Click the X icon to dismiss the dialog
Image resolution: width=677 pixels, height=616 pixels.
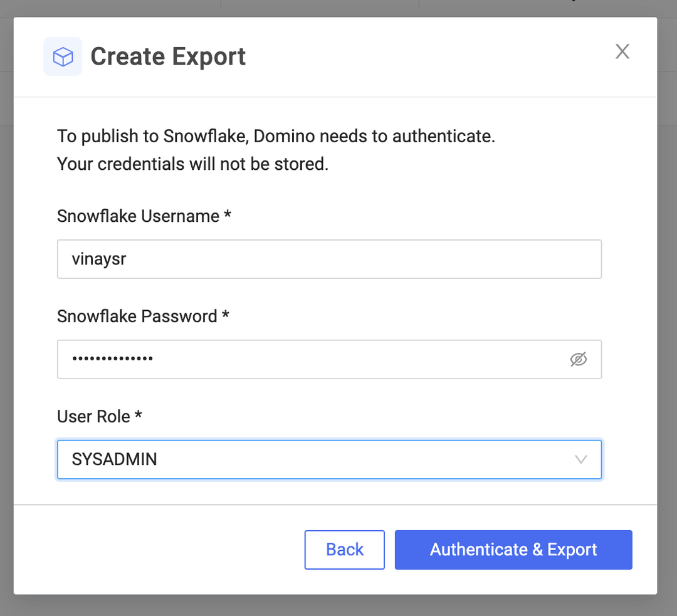tap(622, 51)
